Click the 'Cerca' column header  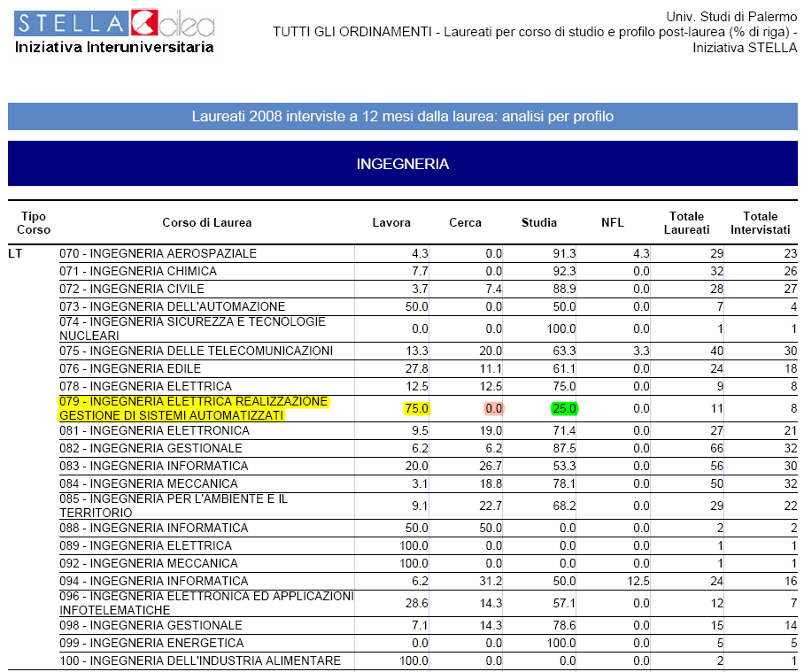point(465,222)
